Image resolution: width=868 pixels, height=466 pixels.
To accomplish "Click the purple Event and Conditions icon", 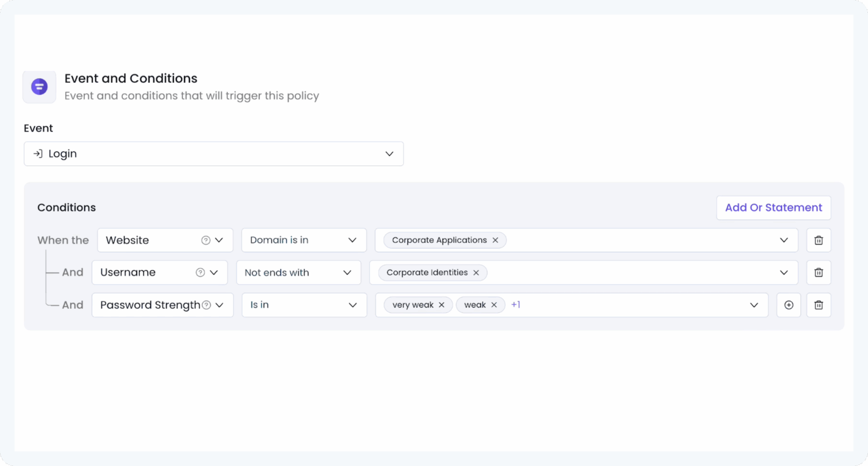I will pyautogui.click(x=39, y=86).
